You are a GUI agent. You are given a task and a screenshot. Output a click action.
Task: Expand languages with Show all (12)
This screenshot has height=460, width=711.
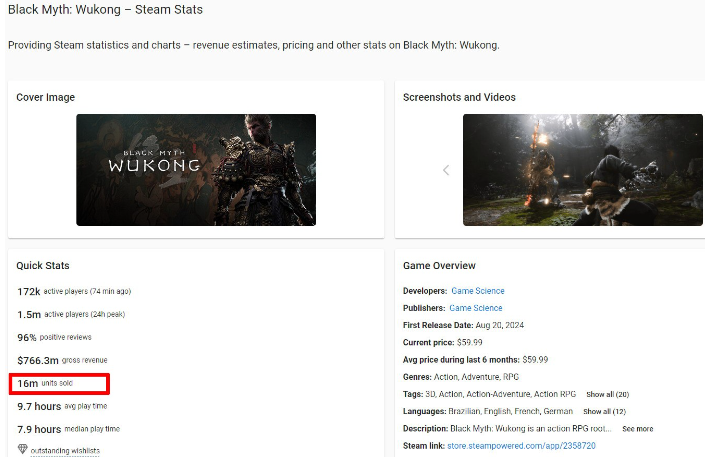(x=604, y=411)
